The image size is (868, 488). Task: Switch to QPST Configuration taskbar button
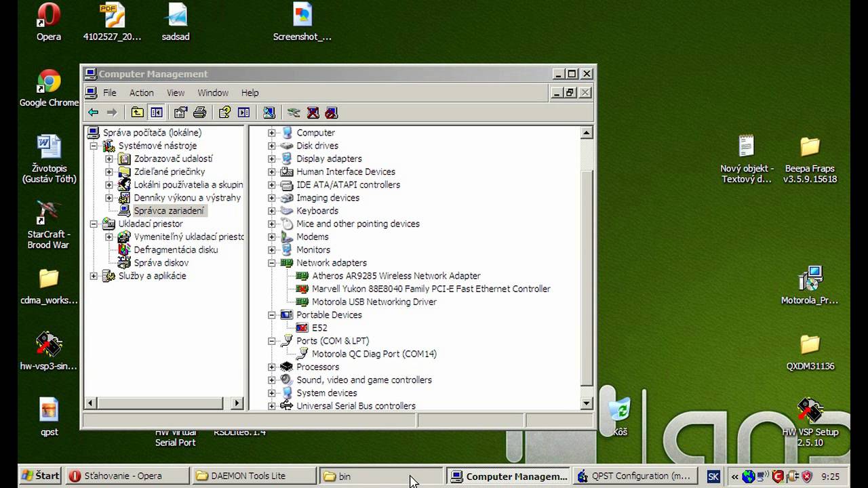635,476
